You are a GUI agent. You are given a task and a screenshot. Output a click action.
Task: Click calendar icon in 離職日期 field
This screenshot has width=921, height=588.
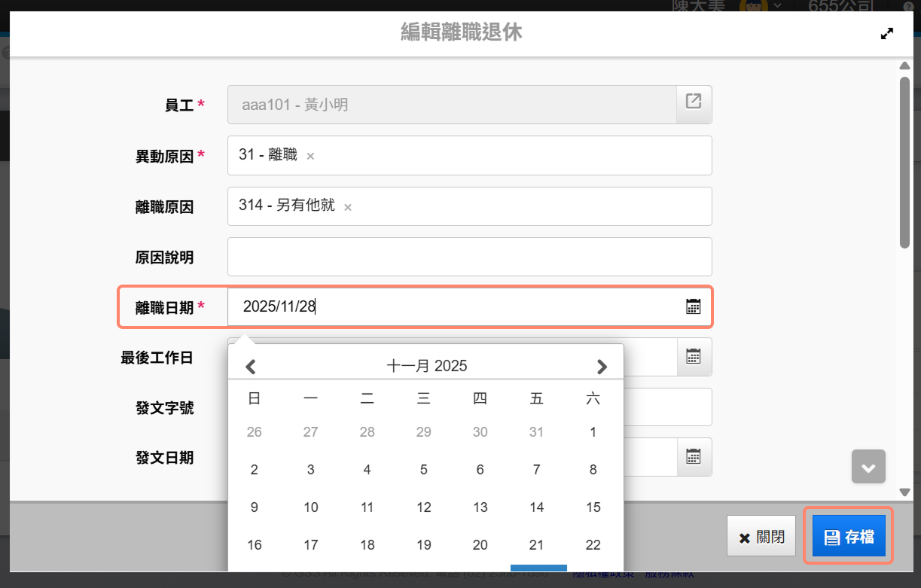tap(693, 306)
